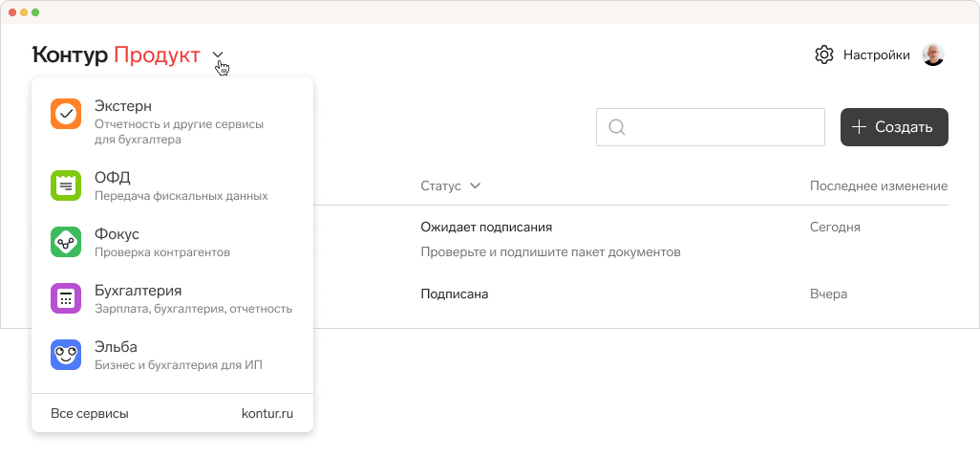The width and height of the screenshot is (980, 457).
Task: Click the Вчера date cell
Action: coord(829,294)
